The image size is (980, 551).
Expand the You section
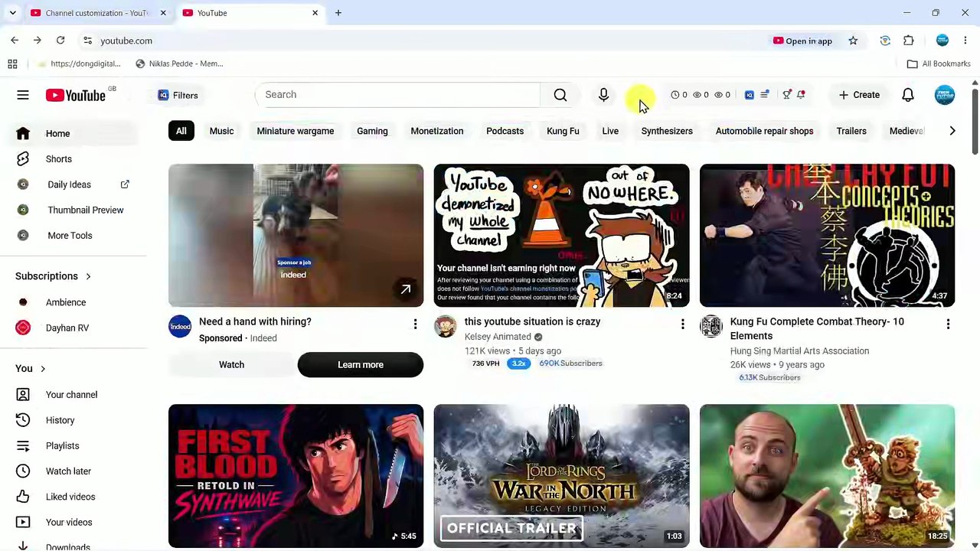(31, 369)
